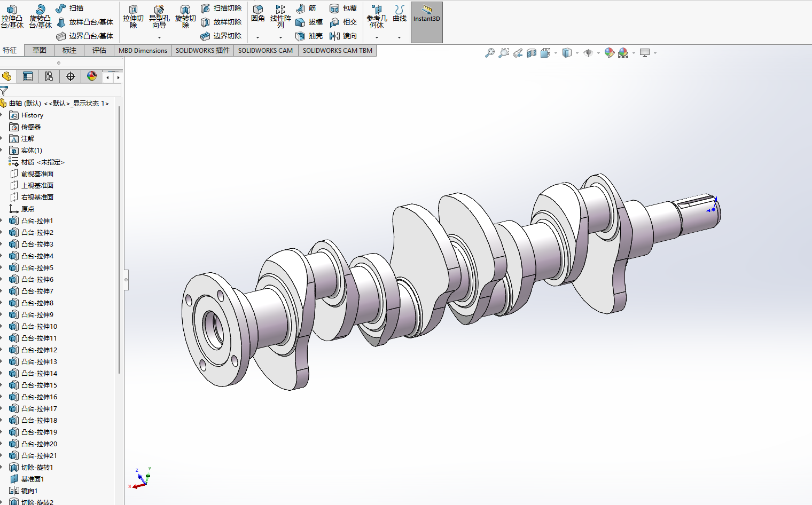Choose the 扫描切除 swept cut tool
The height and width of the screenshot is (505, 812).
221,8
